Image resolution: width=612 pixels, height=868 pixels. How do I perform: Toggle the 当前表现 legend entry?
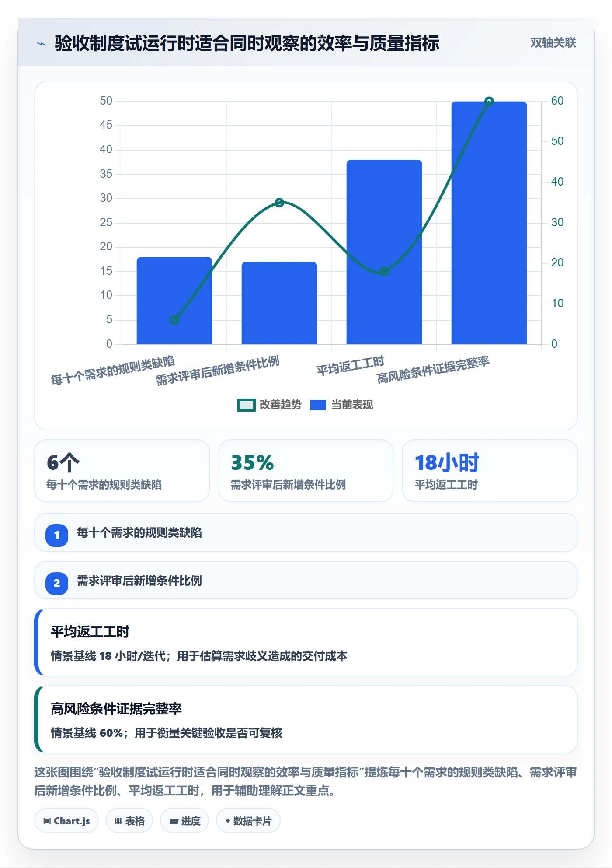tap(341, 405)
